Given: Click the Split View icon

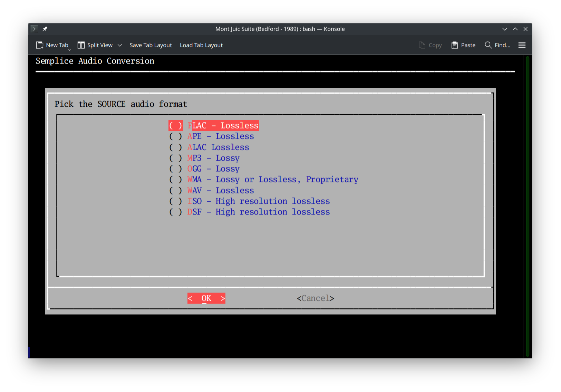Looking at the screenshot, I should (x=81, y=45).
